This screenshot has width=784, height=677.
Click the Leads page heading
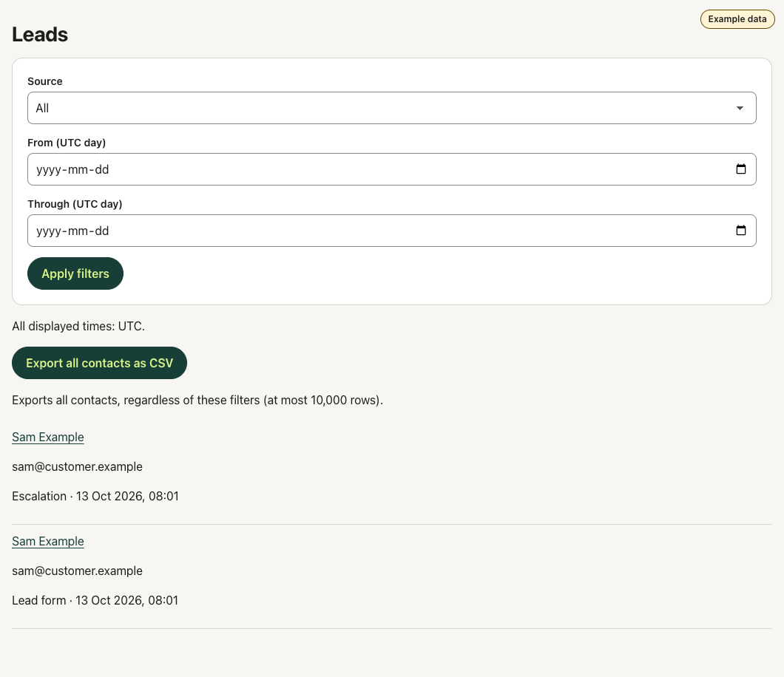point(40,35)
